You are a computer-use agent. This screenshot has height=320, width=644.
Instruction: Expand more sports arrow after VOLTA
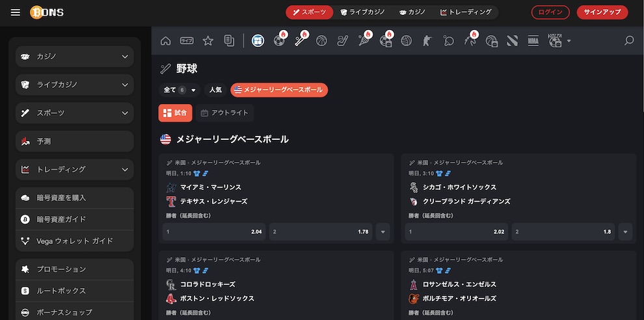(569, 41)
